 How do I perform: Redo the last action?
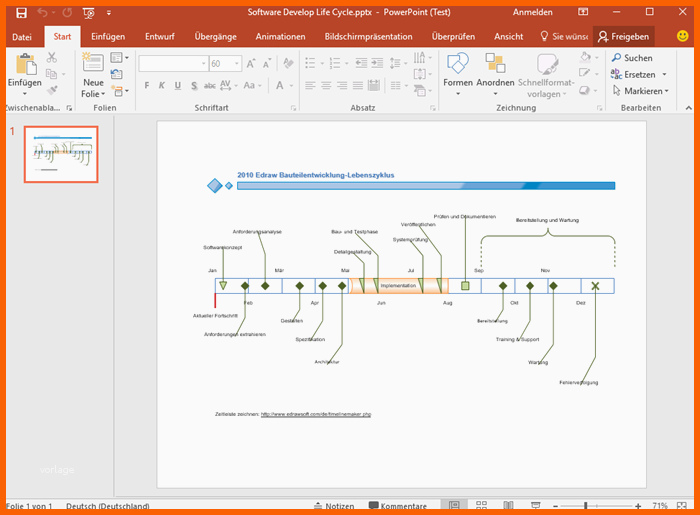67,12
